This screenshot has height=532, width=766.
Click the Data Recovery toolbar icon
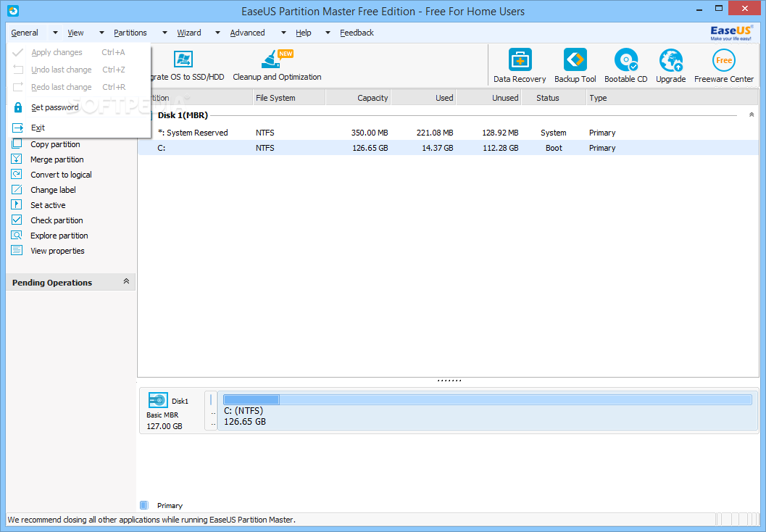point(520,60)
